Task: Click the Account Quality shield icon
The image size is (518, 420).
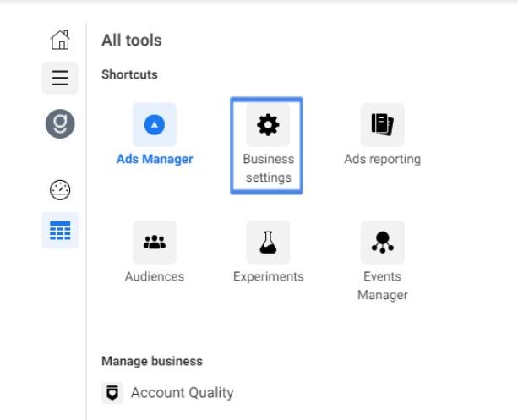Action: pyautogui.click(x=112, y=393)
